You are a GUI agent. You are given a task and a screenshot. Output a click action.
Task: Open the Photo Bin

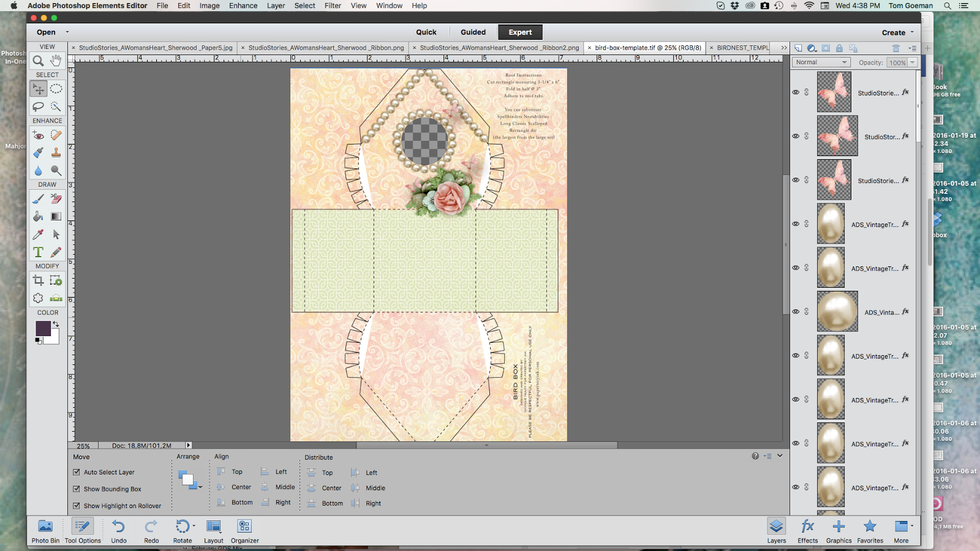45,531
